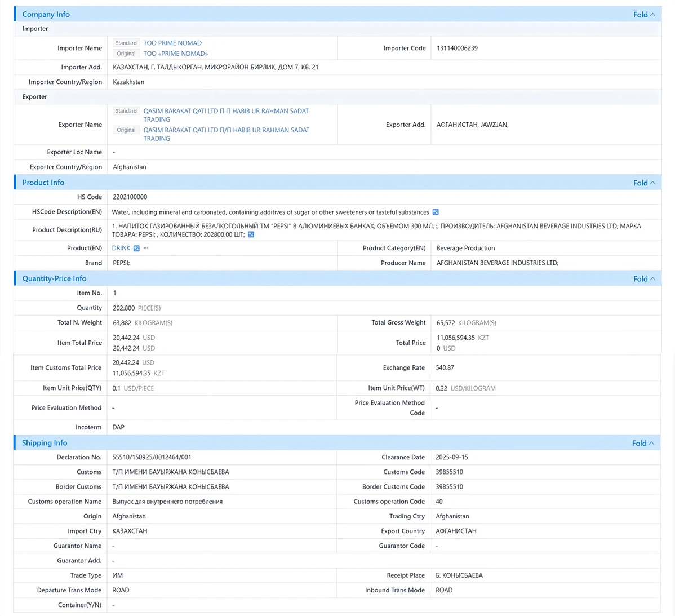Click the Company Info section header
The height and width of the screenshot is (616, 675).
pos(46,14)
